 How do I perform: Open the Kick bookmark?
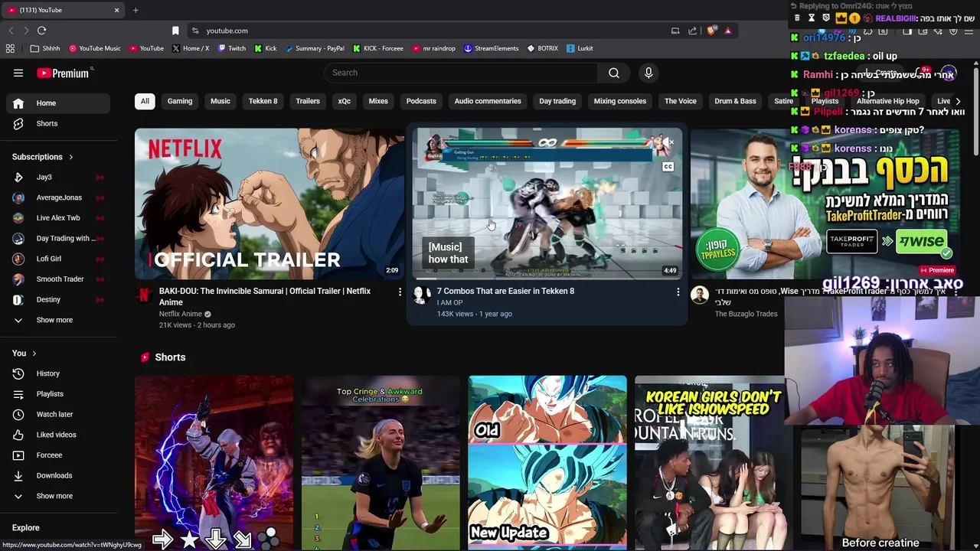click(x=265, y=48)
